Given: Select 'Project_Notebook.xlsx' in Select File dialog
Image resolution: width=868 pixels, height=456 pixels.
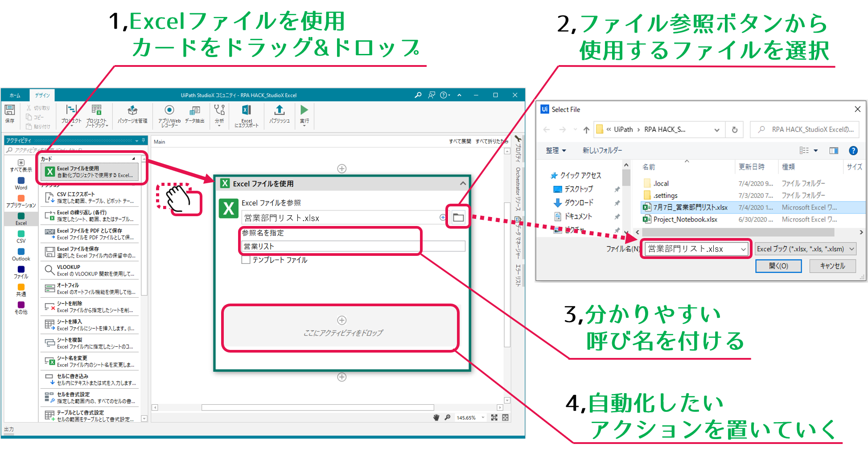Looking at the screenshot, I should click(752, 219).
